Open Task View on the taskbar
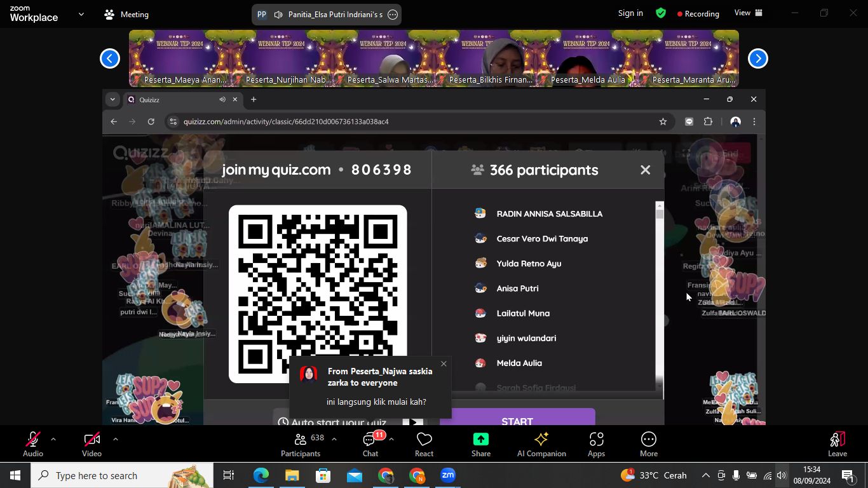This screenshot has width=868, height=488. point(229,475)
